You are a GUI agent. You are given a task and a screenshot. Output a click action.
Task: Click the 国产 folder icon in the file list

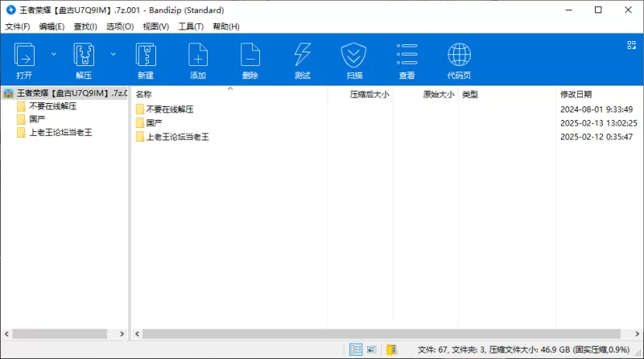(139, 123)
